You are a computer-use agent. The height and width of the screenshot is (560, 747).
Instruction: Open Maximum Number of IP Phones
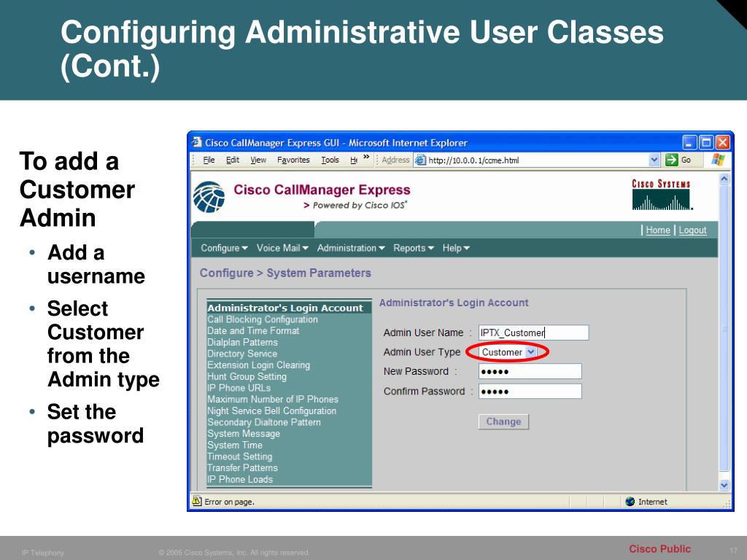(x=273, y=400)
